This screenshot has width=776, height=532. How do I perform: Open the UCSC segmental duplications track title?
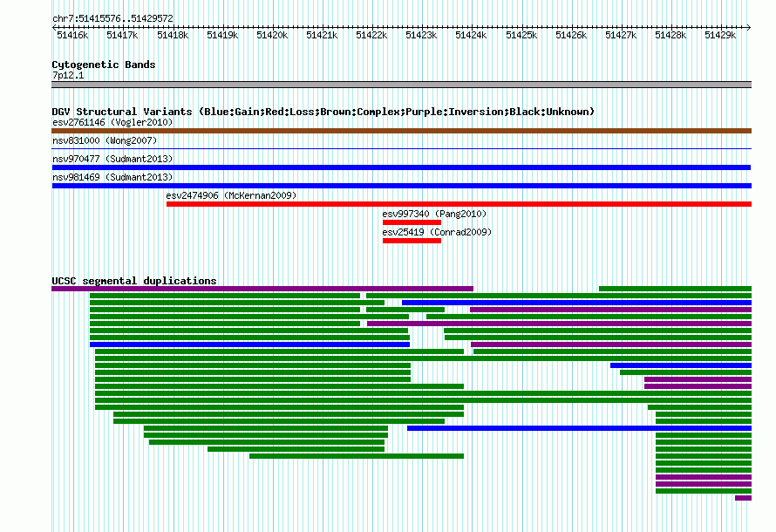(134, 281)
